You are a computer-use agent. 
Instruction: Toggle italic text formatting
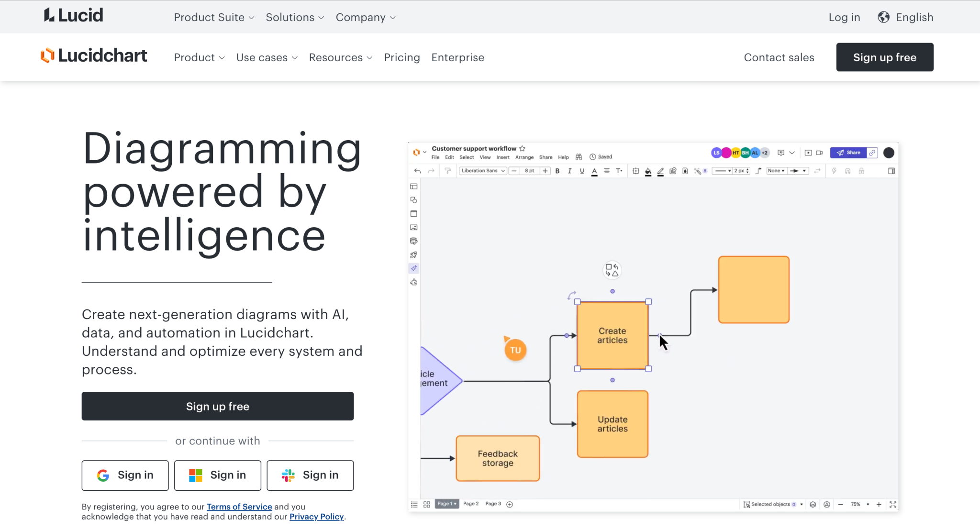(569, 171)
